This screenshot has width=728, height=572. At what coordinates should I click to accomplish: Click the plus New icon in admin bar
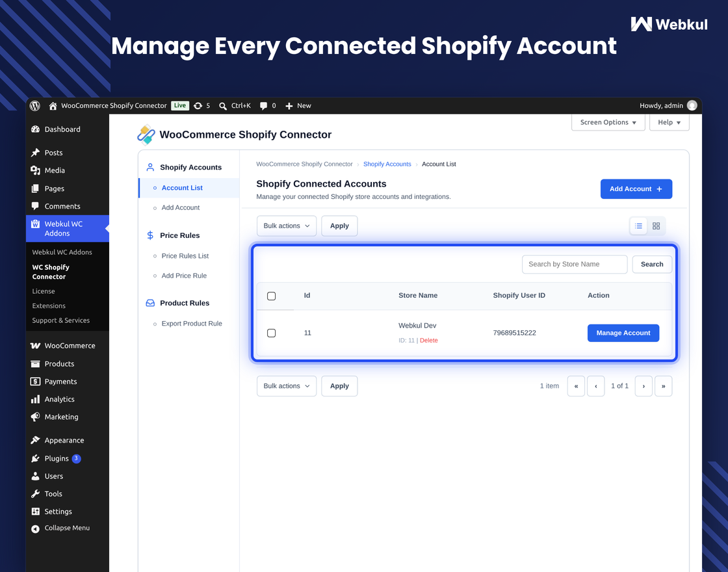(x=289, y=106)
